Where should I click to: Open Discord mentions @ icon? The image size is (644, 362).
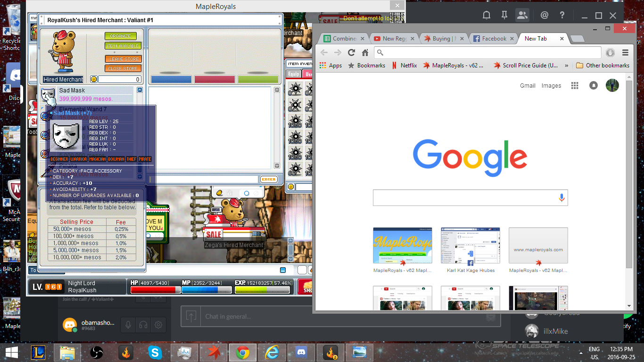point(544,15)
